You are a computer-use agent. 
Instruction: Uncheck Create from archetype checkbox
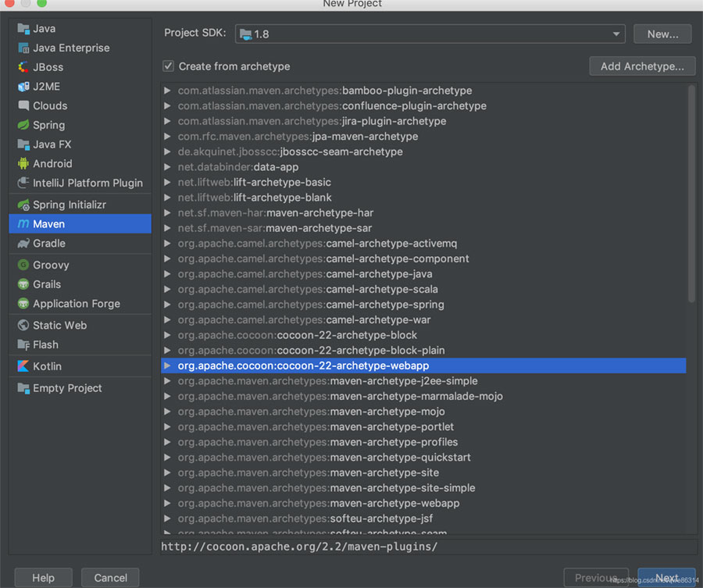point(168,66)
